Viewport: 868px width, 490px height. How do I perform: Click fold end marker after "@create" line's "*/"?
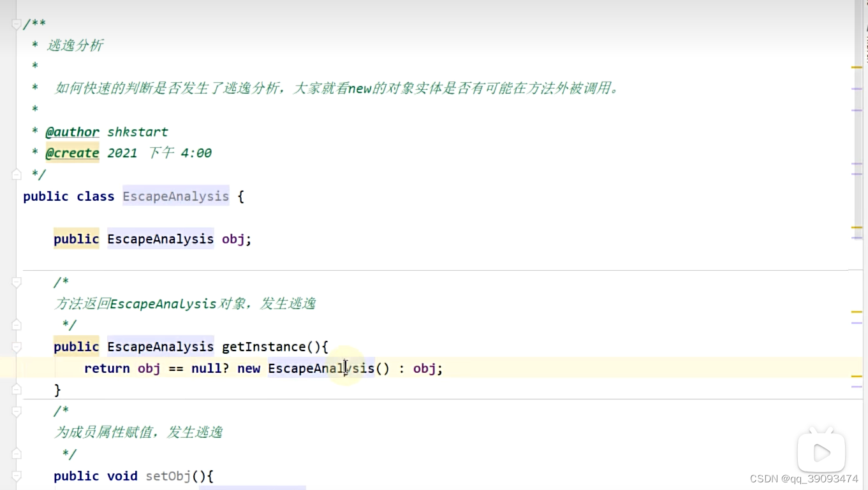[x=17, y=174]
